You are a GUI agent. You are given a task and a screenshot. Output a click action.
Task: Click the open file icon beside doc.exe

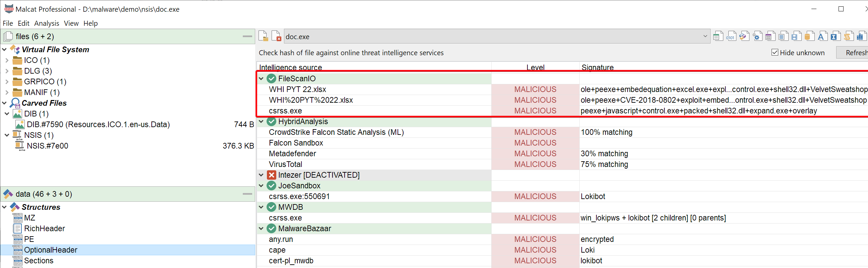coord(263,36)
